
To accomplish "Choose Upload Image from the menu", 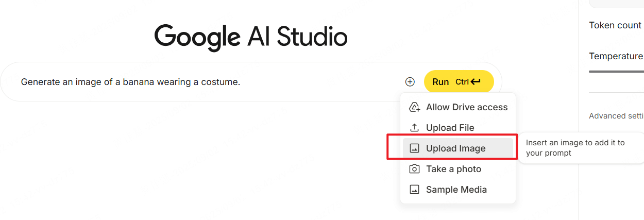I will pyautogui.click(x=458, y=148).
